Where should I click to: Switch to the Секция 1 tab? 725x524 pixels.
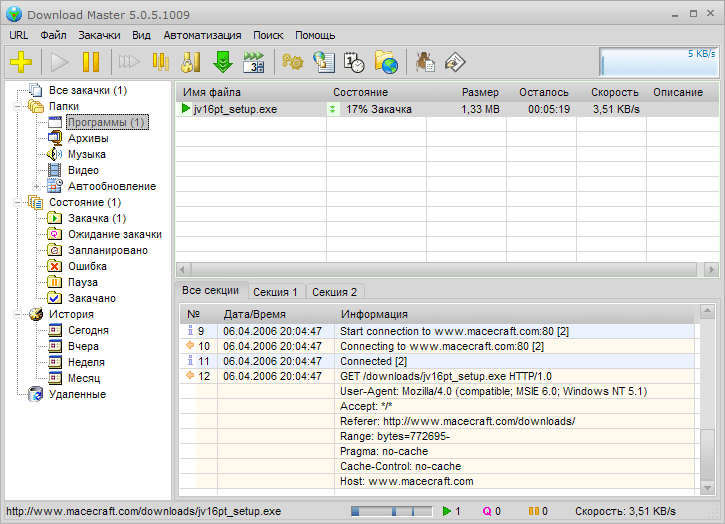tap(275, 292)
